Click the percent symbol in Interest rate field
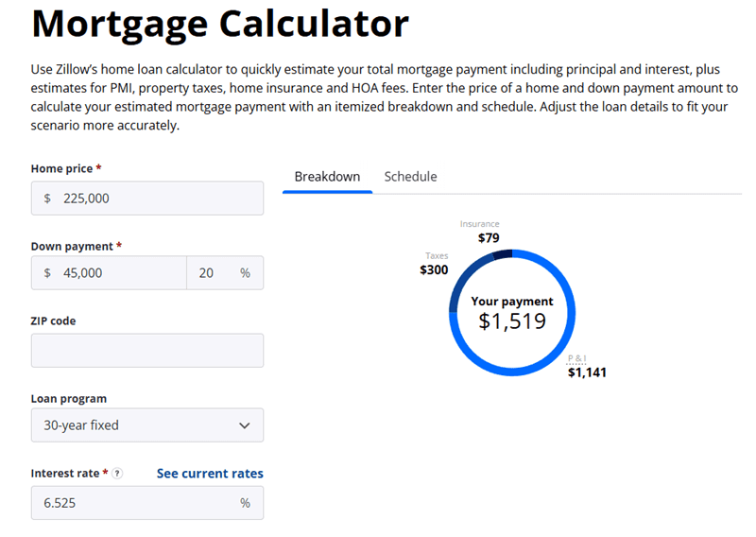This screenshot has height=537, width=756. coord(245,503)
